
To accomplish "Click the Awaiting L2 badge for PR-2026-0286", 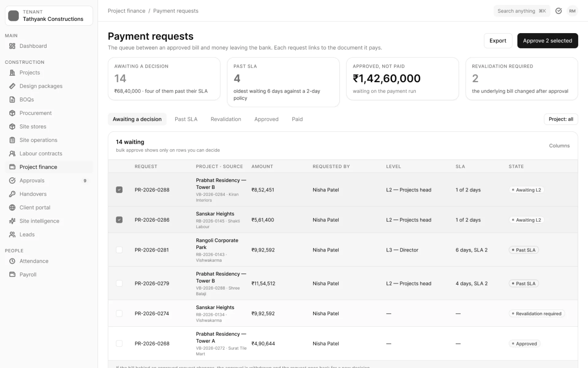I will pyautogui.click(x=526, y=220).
